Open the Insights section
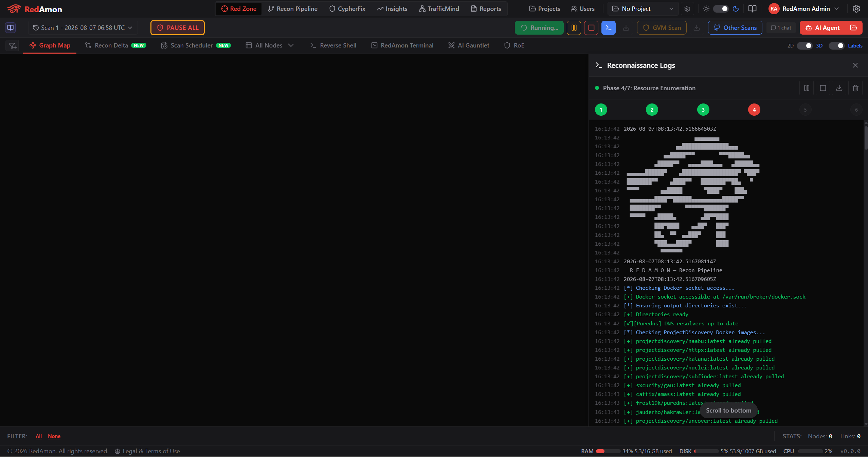Viewport: 868px width, 457px height. 392,9
